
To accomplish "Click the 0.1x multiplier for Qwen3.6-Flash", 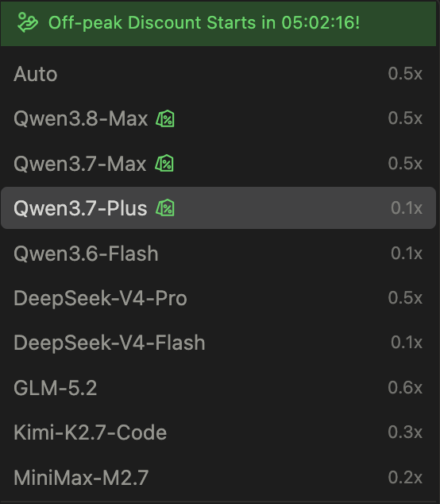I will coord(407,254).
